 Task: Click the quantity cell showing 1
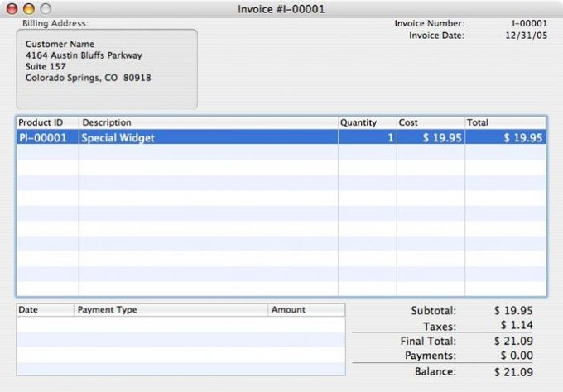coord(368,137)
